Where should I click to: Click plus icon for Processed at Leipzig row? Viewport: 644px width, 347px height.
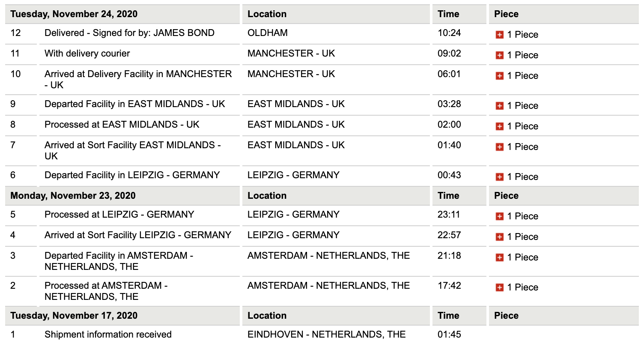coord(499,216)
